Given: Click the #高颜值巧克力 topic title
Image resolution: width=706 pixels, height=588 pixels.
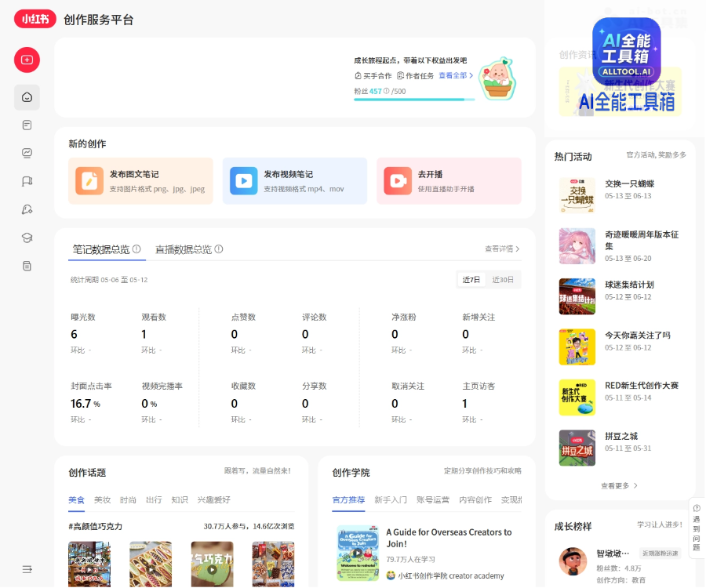Looking at the screenshot, I should (x=96, y=527).
